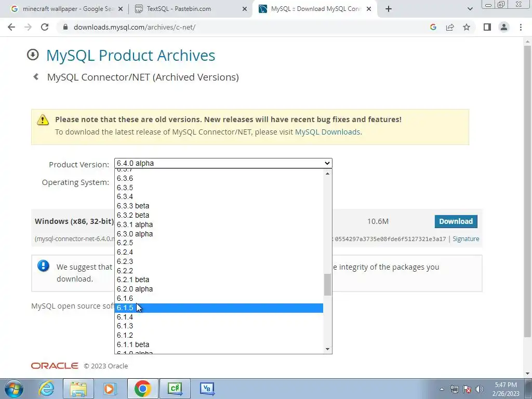
Task: Select version 6.3.6 in the list
Action: point(219,178)
